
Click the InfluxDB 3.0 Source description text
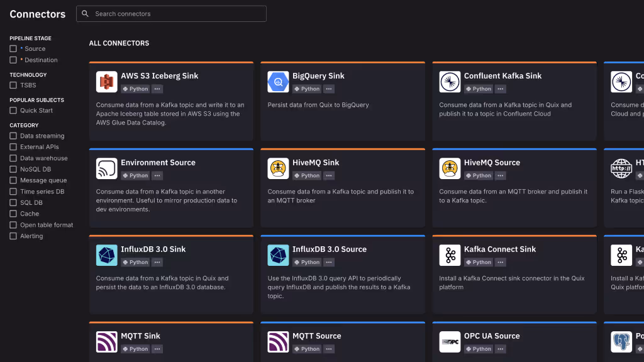click(x=339, y=287)
